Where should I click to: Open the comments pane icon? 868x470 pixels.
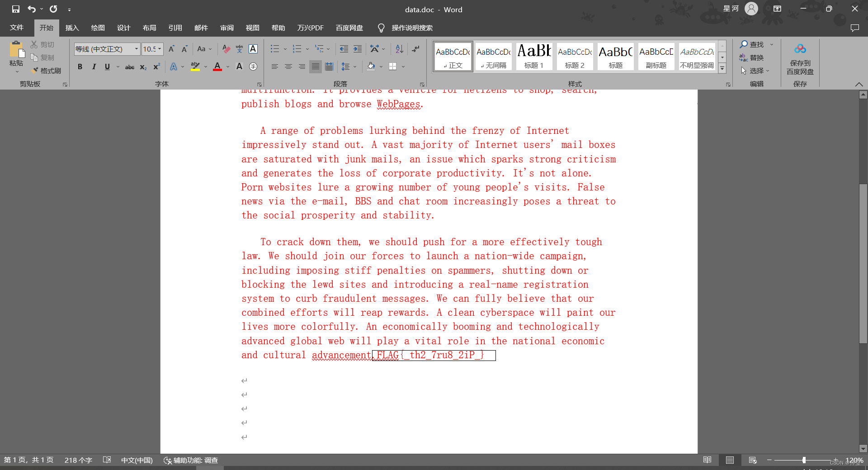pos(854,28)
